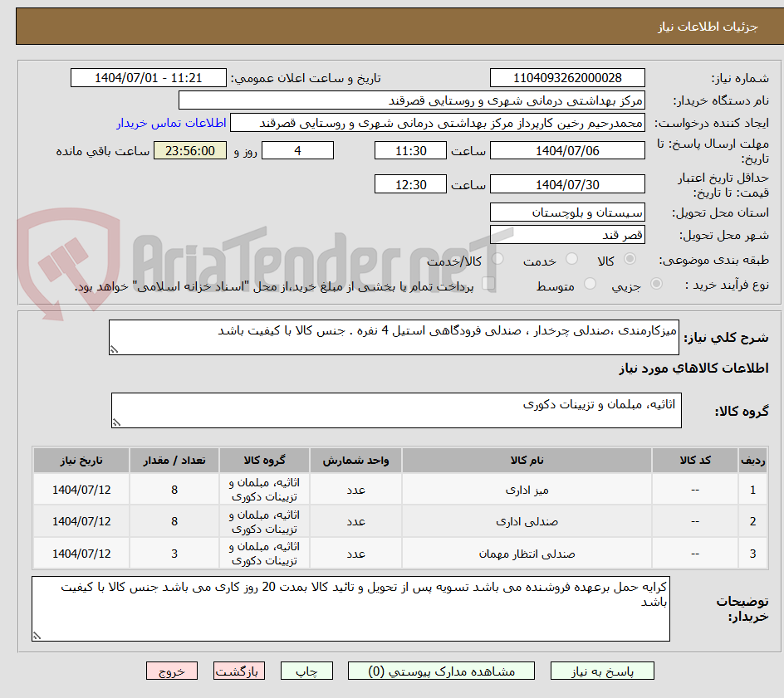Select the خدمت radio option

(x=571, y=258)
